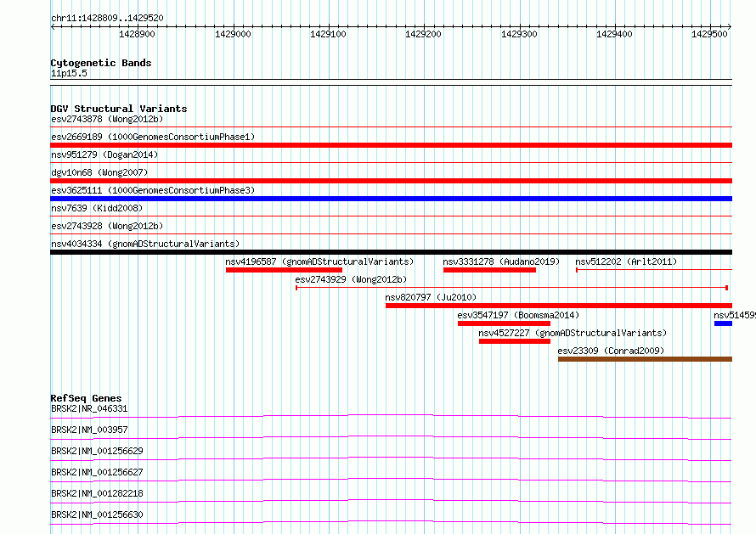Select the small blue nsv514599 bar
Viewport: 756px width, 534px height.
tap(723, 323)
